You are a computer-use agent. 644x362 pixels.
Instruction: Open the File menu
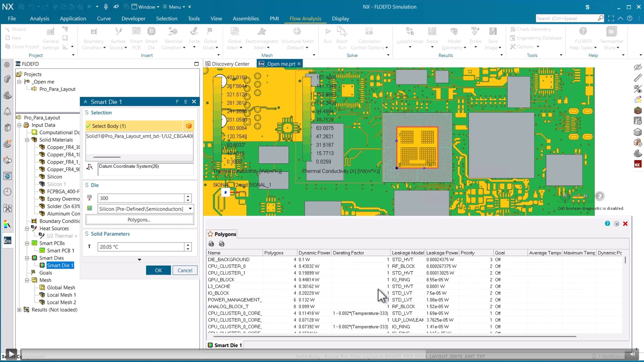click(12, 19)
